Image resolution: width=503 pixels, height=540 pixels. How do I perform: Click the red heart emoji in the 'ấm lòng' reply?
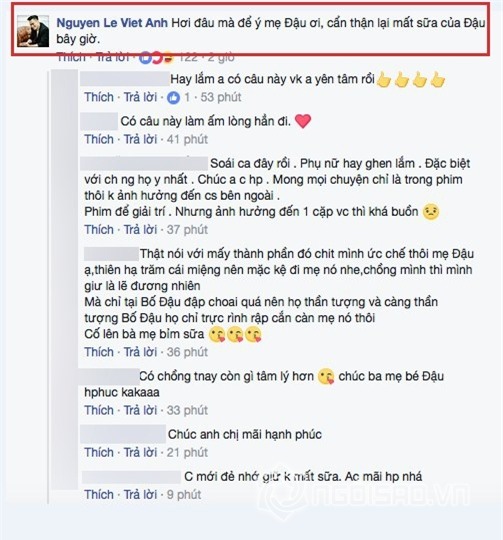(303, 122)
